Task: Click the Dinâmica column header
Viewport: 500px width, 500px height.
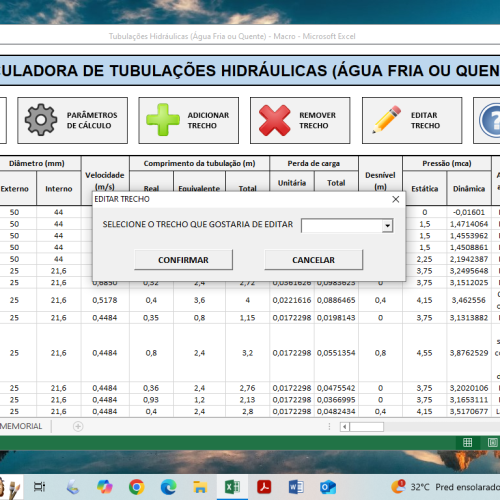Action: pyautogui.click(x=469, y=189)
